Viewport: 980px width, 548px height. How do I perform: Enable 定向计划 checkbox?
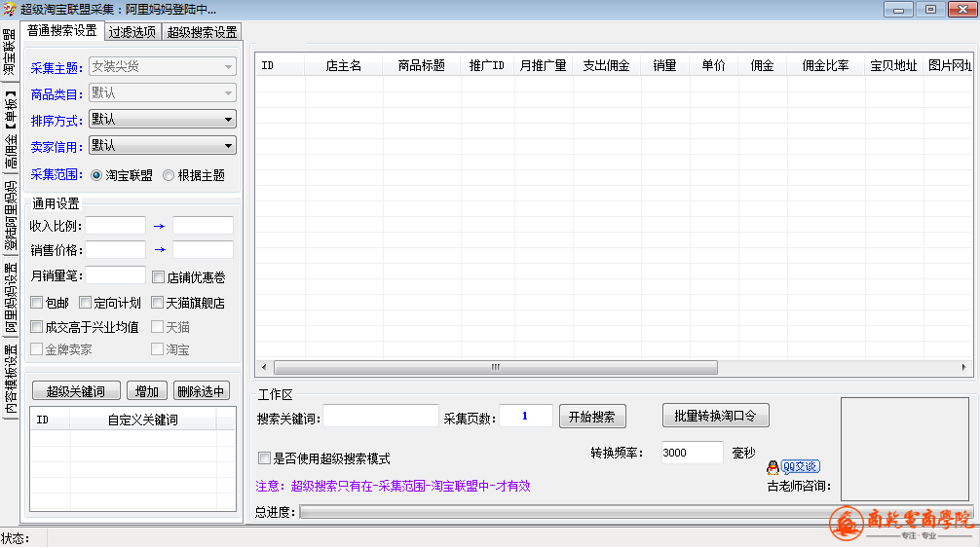(86, 303)
